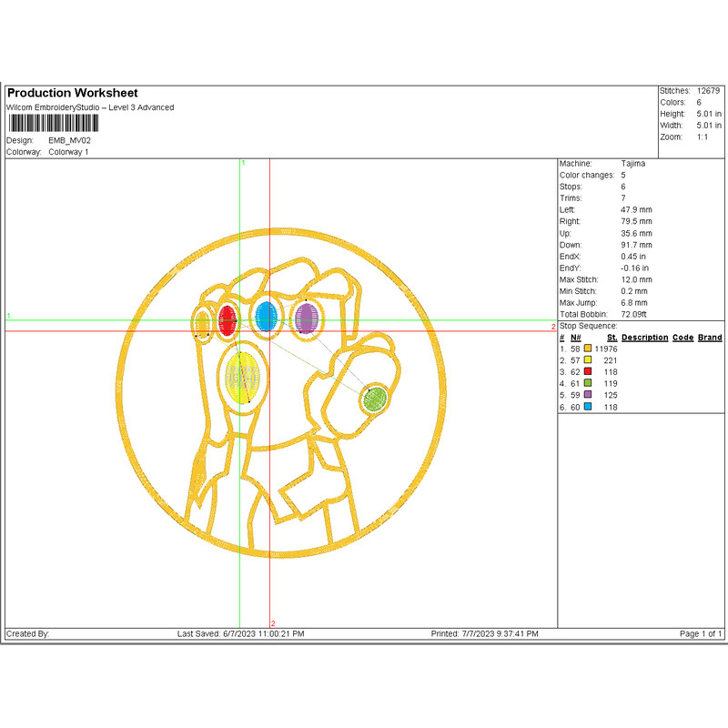This screenshot has height=728, width=728.
Task: Select the purple thread swatch for stop 5
Action: point(588,396)
